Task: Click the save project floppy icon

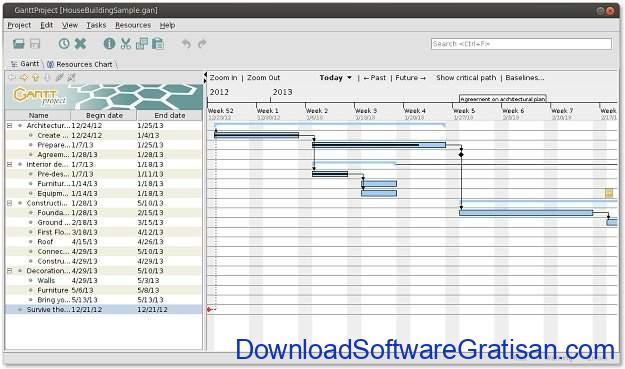Action: (35, 43)
